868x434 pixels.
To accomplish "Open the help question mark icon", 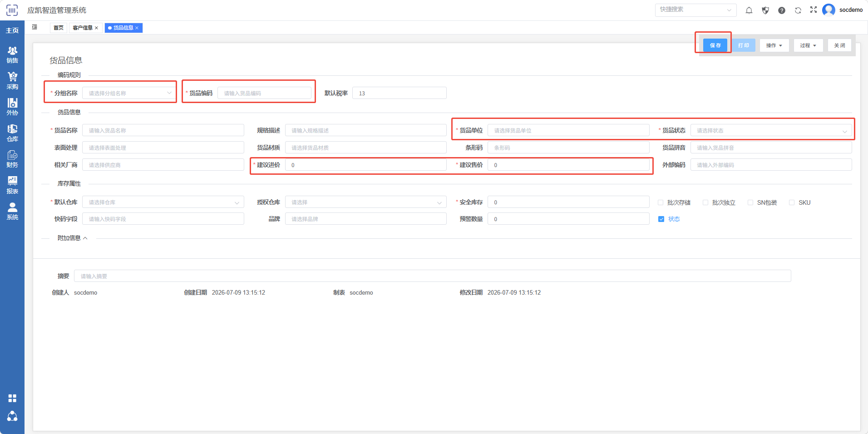I will [x=782, y=10].
